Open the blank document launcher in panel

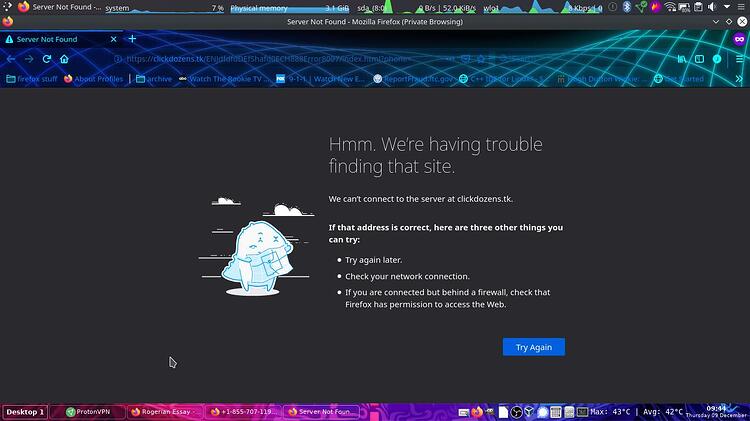[503, 412]
